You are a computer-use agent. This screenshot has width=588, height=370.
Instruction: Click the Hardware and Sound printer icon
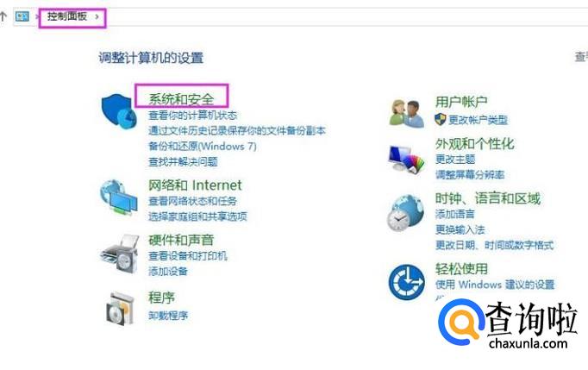(120, 254)
